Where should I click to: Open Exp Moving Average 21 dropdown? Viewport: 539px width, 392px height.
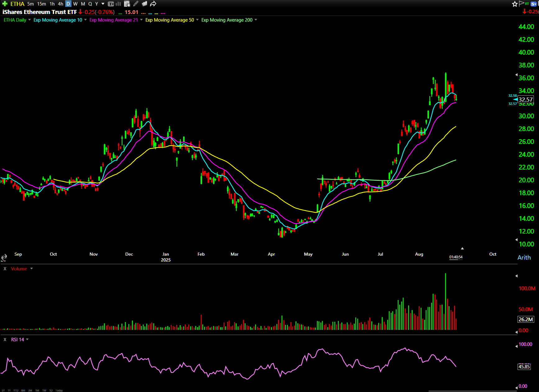tap(141, 20)
